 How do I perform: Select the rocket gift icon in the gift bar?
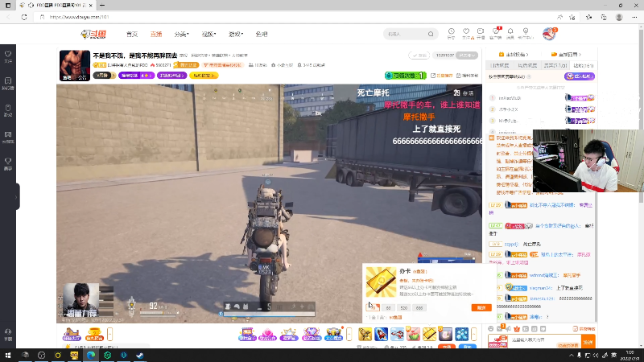pyautogui.click(x=381, y=334)
